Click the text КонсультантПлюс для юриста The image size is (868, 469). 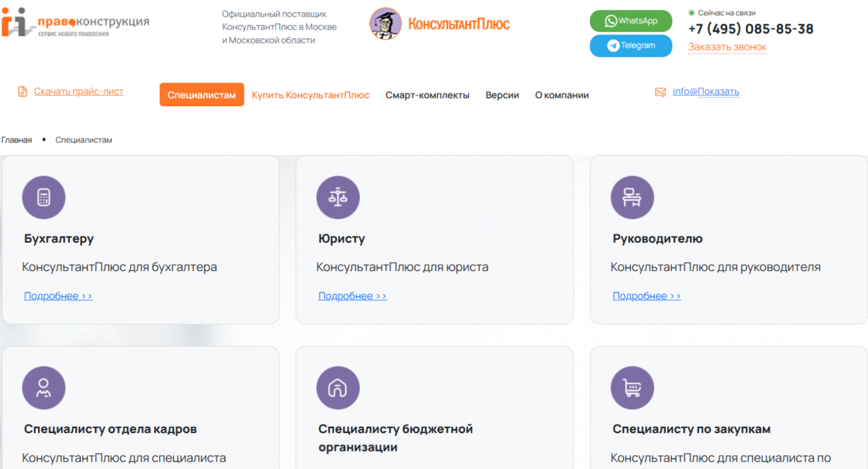[x=403, y=267]
